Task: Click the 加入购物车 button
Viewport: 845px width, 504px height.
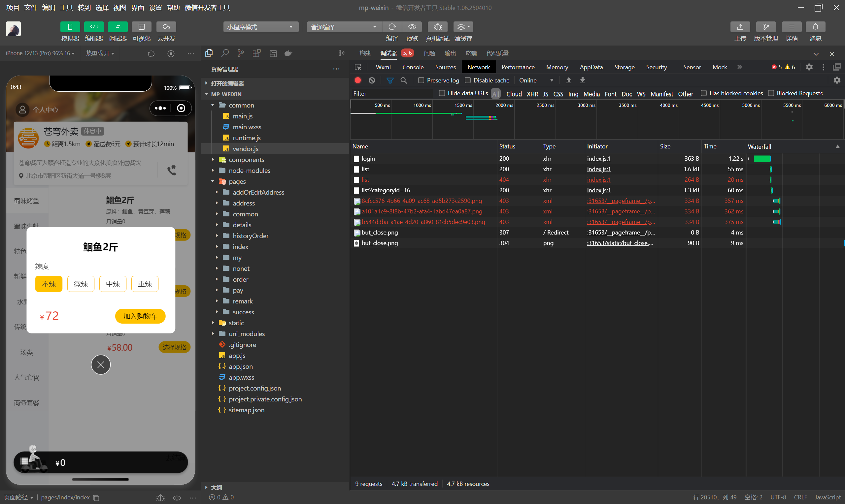Action: [x=140, y=316]
